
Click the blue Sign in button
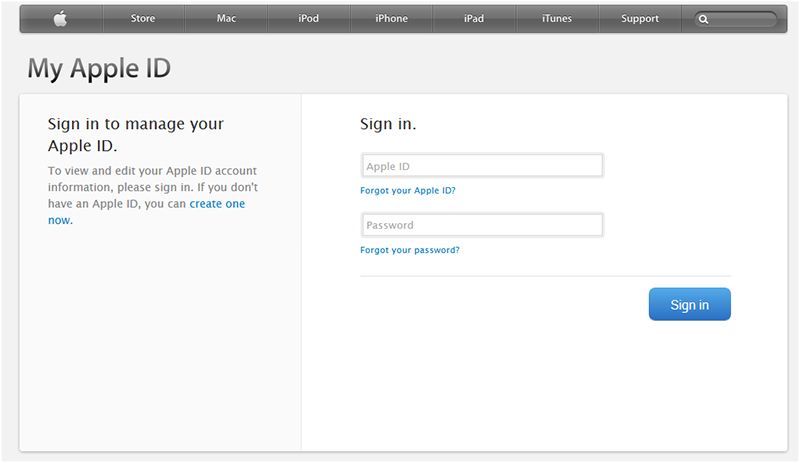coord(689,304)
